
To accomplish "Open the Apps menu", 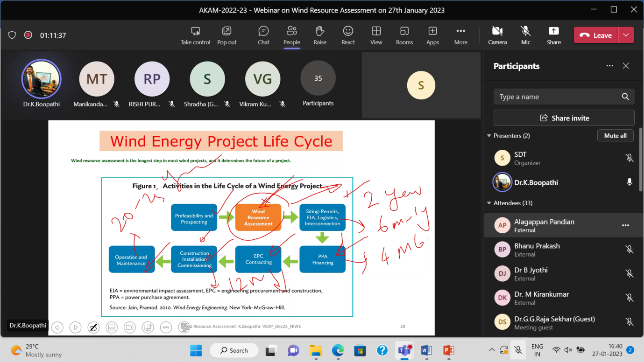I will [432, 35].
